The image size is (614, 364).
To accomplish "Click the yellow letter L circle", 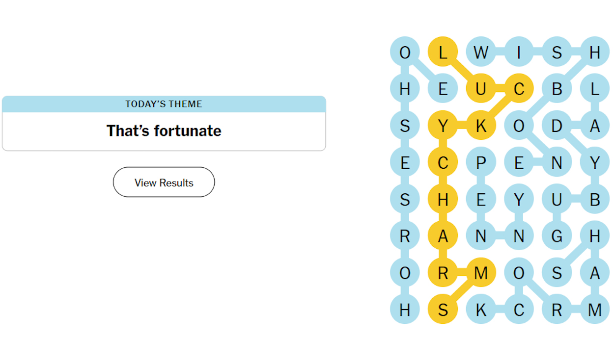I will coord(443,52).
